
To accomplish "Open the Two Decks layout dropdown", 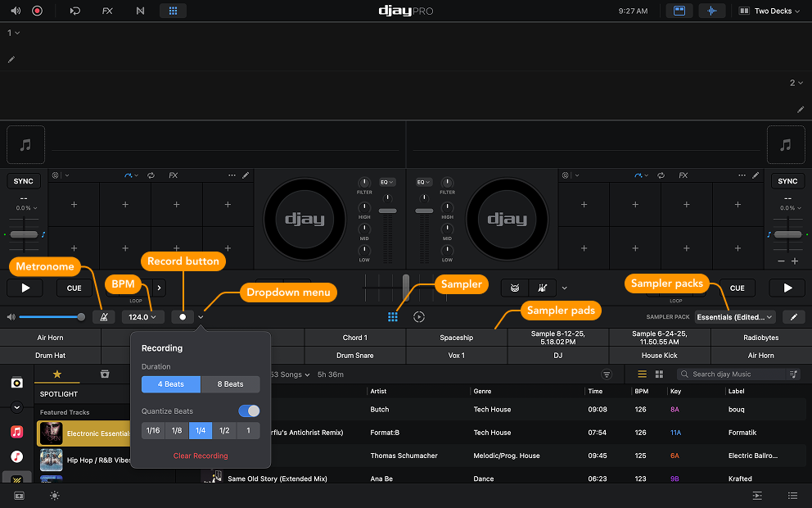I will tap(768, 11).
